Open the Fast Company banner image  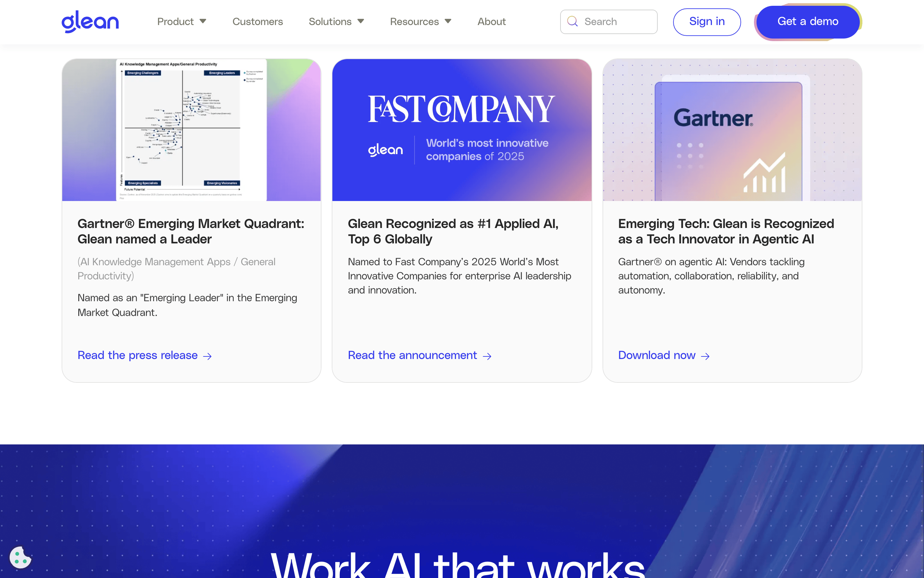(462, 130)
